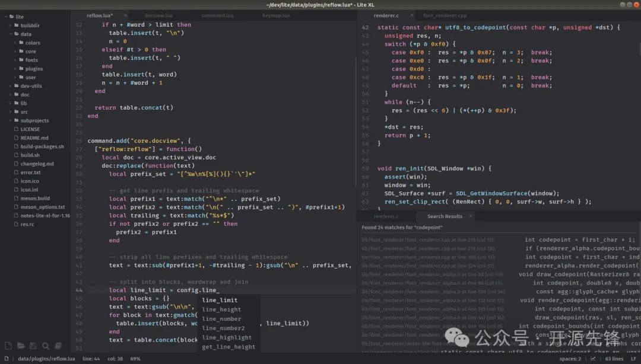Select the lower renderer.c tab
This screenshot has height=364, width=641.
tap(386, 216)
